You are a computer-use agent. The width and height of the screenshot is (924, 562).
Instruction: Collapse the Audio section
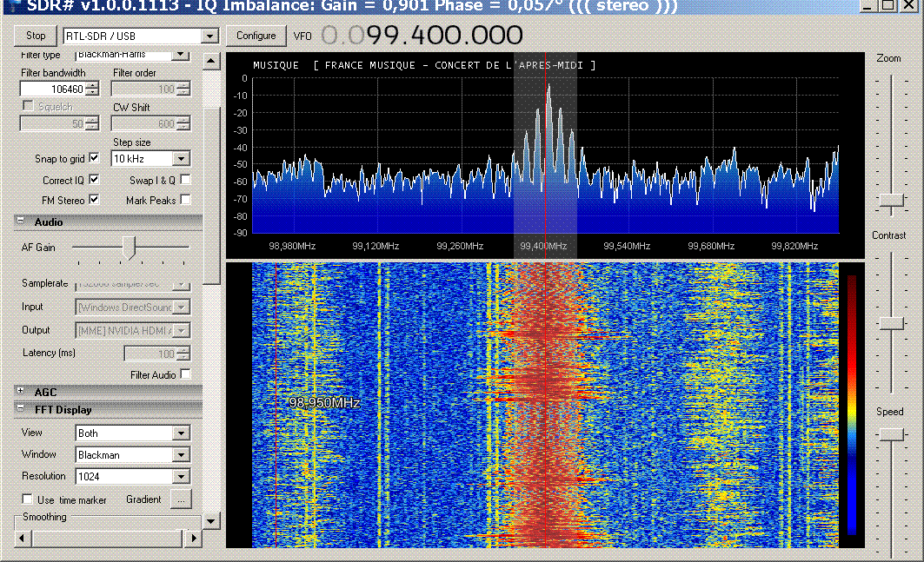[21, 221]
